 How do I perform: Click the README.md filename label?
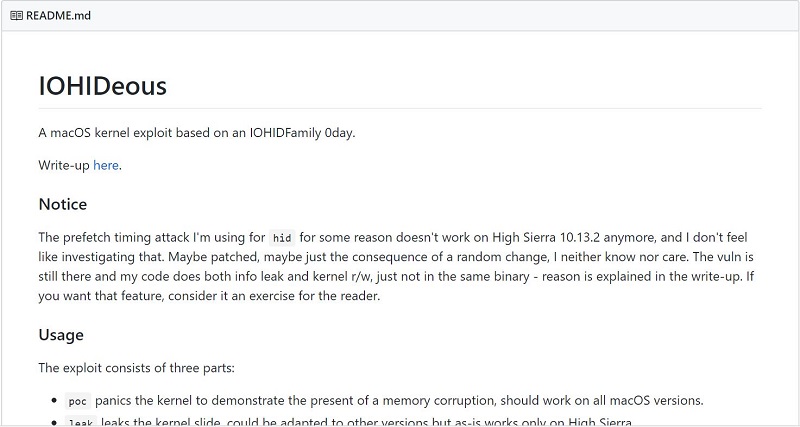point(57,15)
